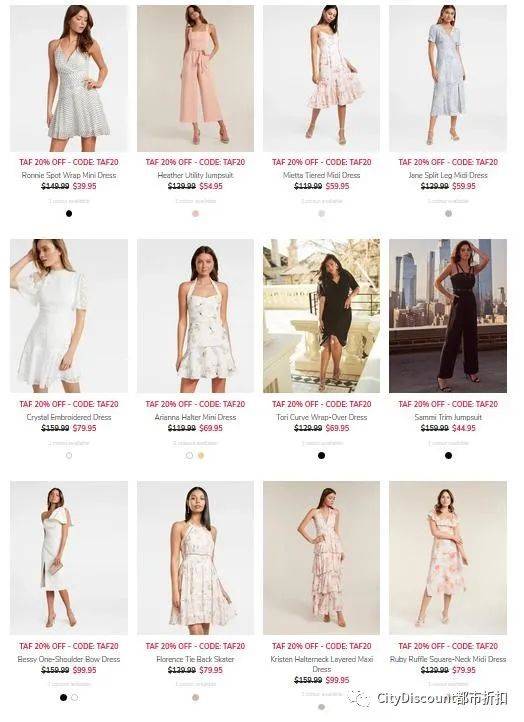Image resolution: width=524 pixels, height=722 pixels.
Task: Click the Mietta Tiered Midi Dress title
Action: coord(321,175)
